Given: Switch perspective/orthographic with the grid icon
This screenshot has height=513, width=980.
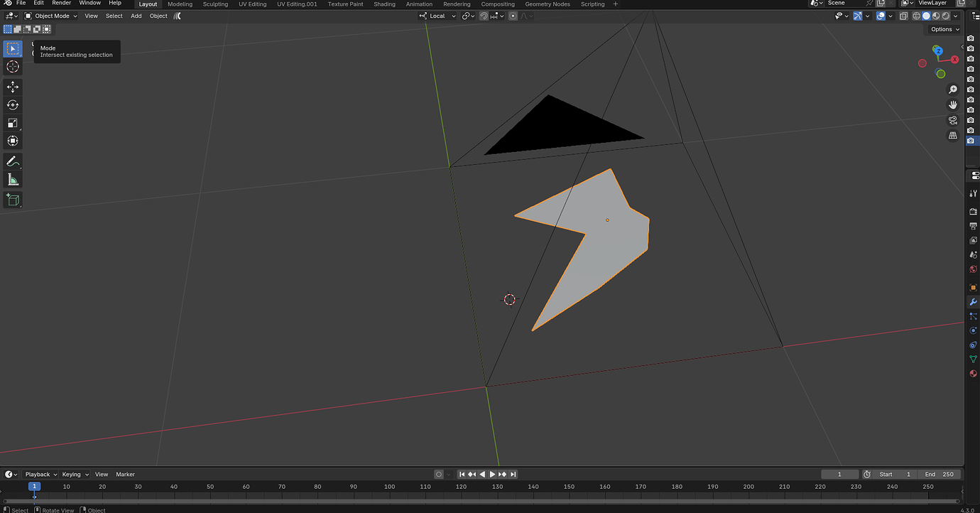Looking at the screenshot, I should tap(953, 135).
